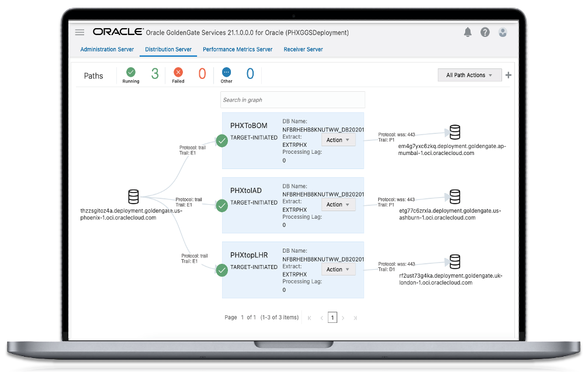Select the Mumbai target database icon
The height and width of the screenshot is (372, 588).
pyautogui.click(x=455, y=132)
